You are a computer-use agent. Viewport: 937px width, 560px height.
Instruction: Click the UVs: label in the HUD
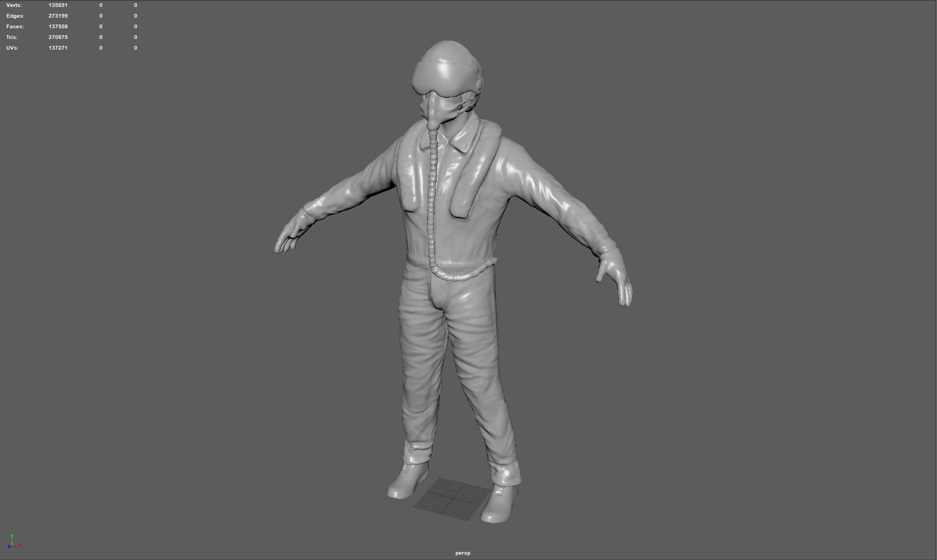point(12,48)
